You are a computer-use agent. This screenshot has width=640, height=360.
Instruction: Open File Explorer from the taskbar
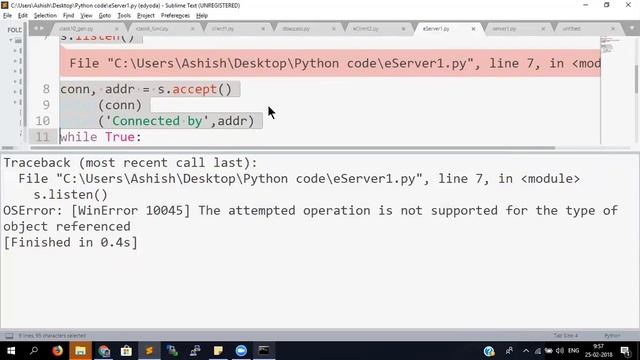(x=80, y=351)
